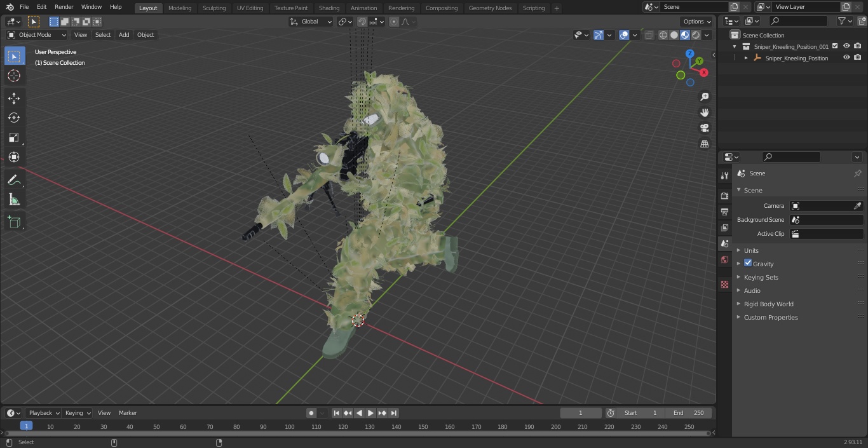Click the zoom magnifier in the viewport
868x448 pixels.
coord(704,97)
